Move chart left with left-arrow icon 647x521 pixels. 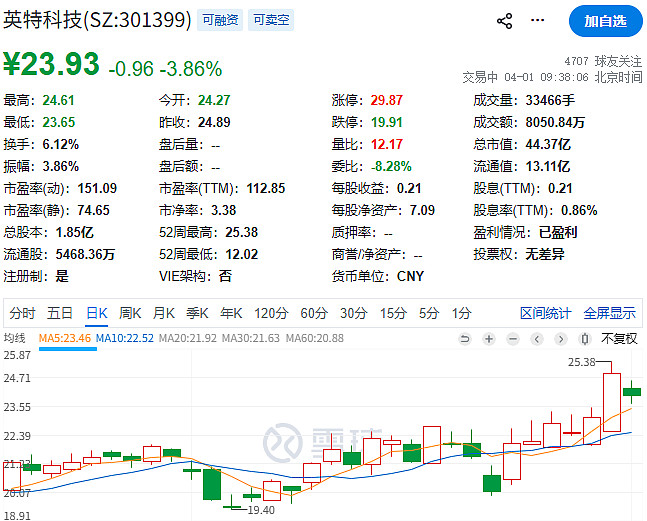pos(536,339)
